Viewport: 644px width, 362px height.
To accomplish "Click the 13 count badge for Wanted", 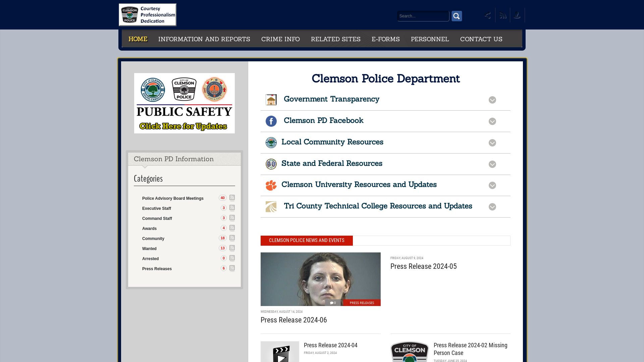I will [223, 248].
